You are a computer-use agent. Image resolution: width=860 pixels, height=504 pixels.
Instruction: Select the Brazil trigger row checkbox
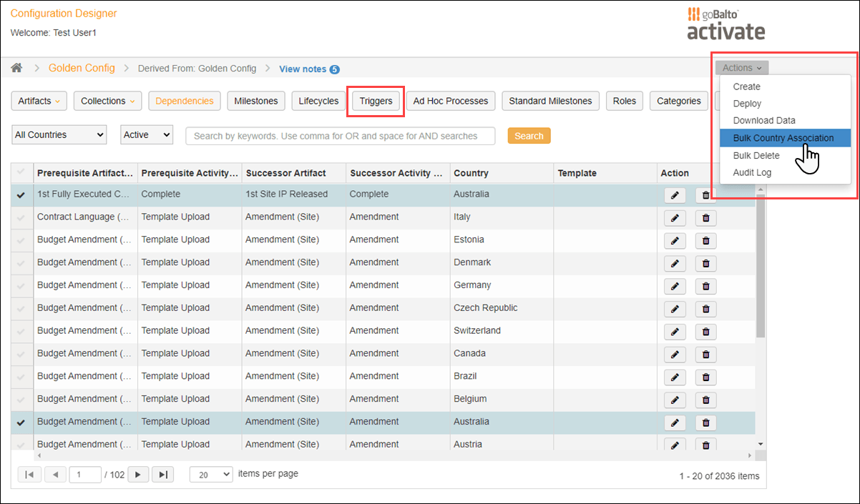tap(21, 376)
